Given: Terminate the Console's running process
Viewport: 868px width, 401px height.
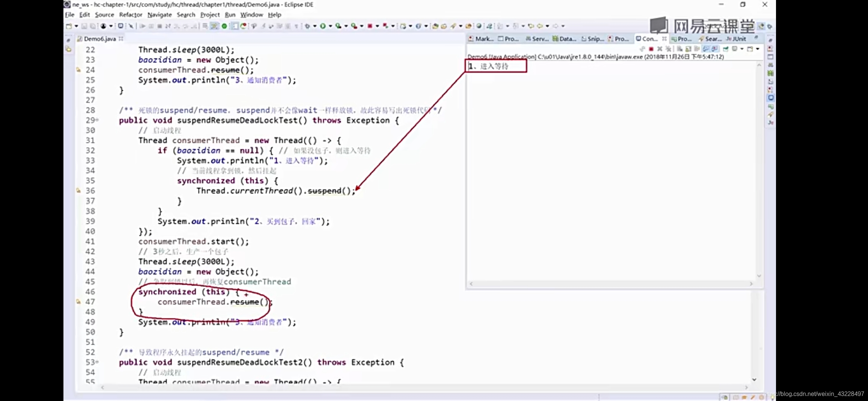Looking at the screenshot, I should coord(651,49).
